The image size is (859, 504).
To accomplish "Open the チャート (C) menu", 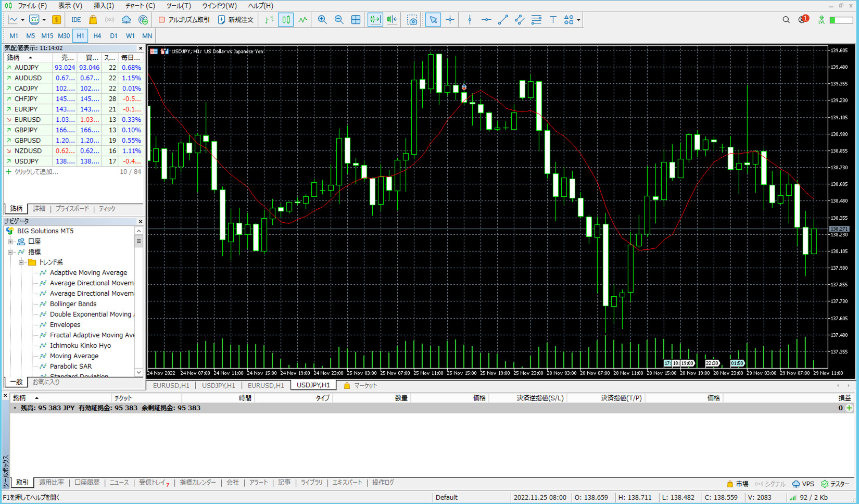I will 140,6.
